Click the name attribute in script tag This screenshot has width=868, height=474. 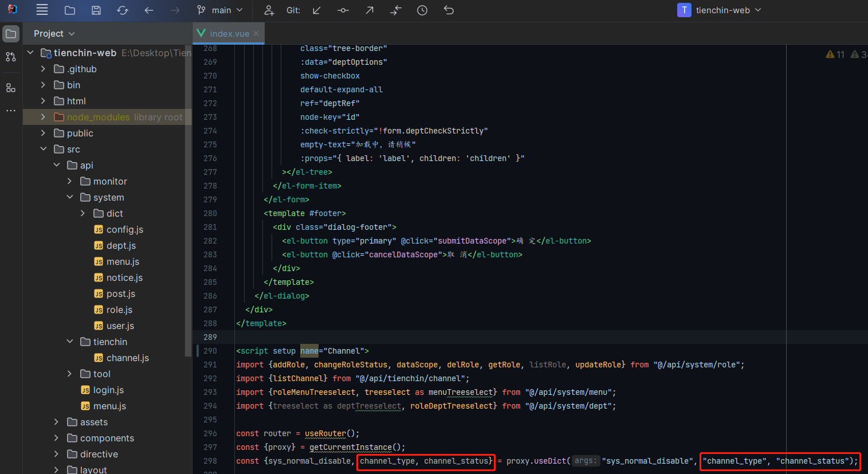(309, 351)
